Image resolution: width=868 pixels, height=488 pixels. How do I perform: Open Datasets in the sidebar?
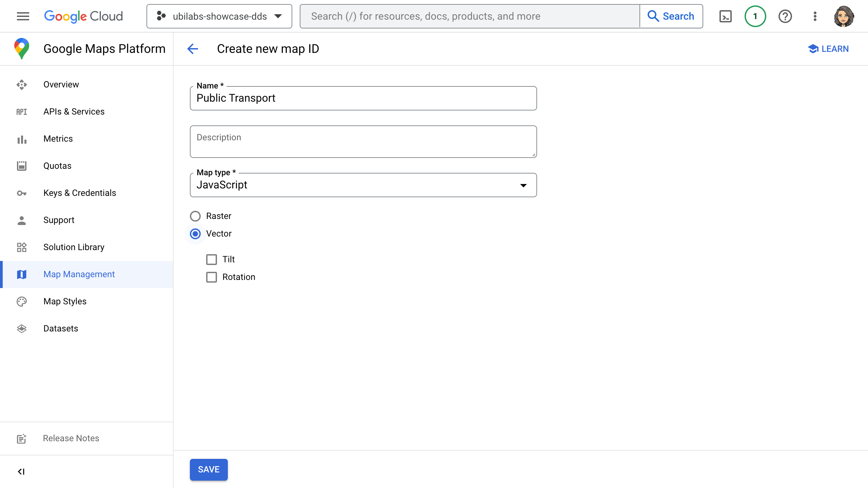point(86,328)
